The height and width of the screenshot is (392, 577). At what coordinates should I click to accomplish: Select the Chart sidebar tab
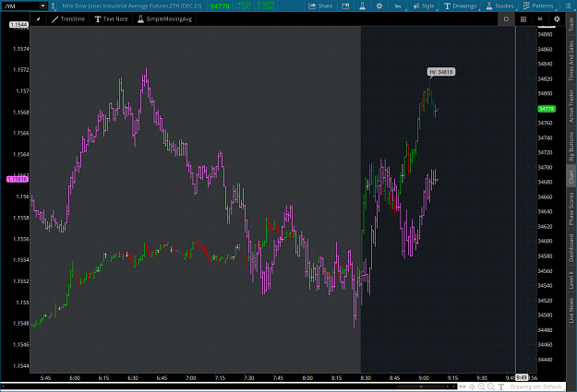(x=571, y=177)
